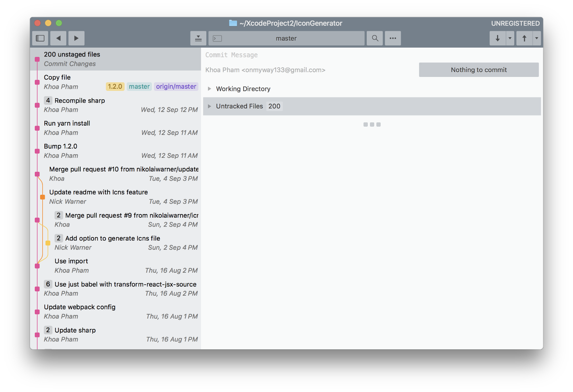Click the yellow graph node for Add option commit
573x392 pixels.
(48, 243)
